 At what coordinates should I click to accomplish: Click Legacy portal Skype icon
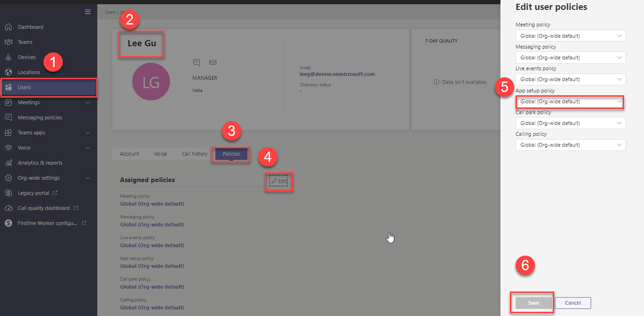pyautogui.click(x=8, y=193)
